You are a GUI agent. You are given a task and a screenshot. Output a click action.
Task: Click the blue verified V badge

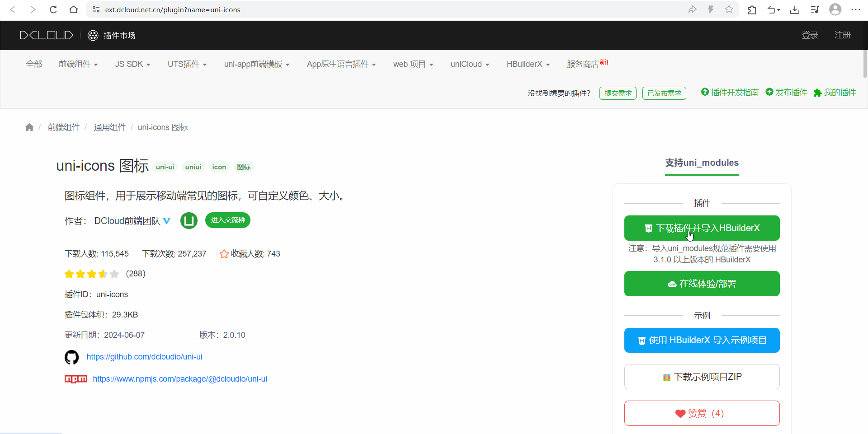coord(167,221)
